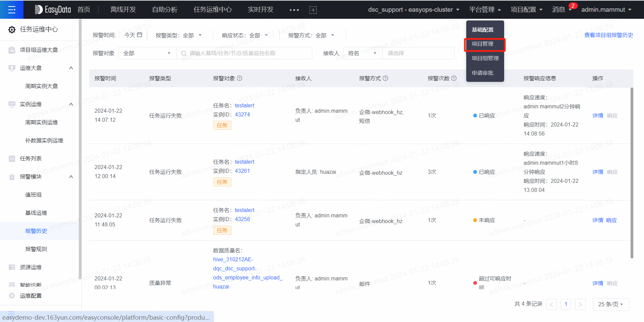644x322 pixels.
Task: Open 值班组 in sidebar
Action: 34,195
